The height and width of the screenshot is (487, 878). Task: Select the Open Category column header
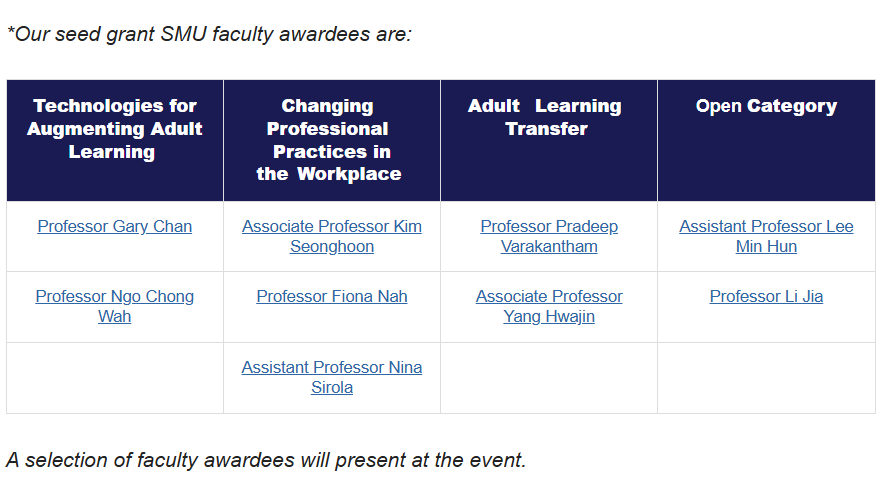[x=766, y=106]
